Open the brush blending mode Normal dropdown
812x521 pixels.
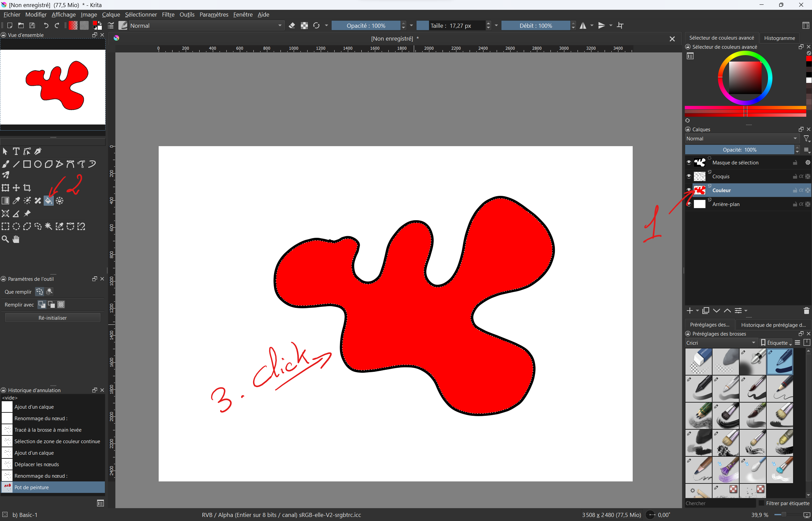pos(206,26)
